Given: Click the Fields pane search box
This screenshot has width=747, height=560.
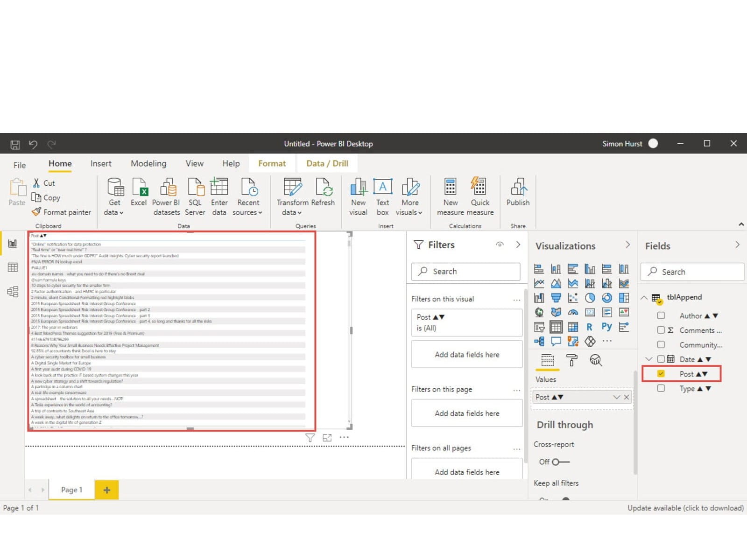Looking at the screenshot, I should [692, 272].
